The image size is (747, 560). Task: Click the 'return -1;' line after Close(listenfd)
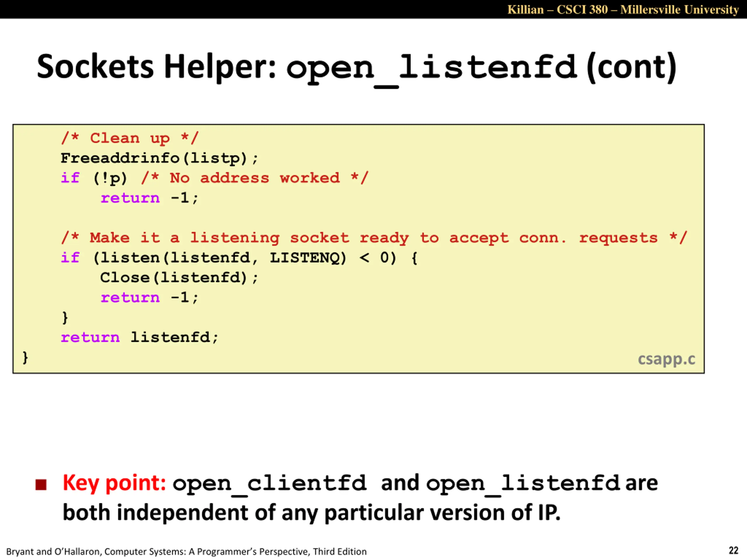click(150, 298)
